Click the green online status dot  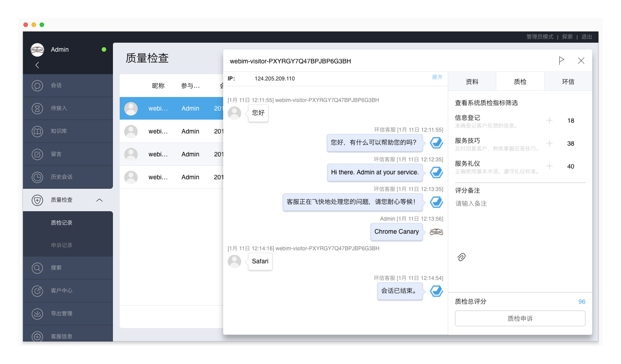coord(104,49)
